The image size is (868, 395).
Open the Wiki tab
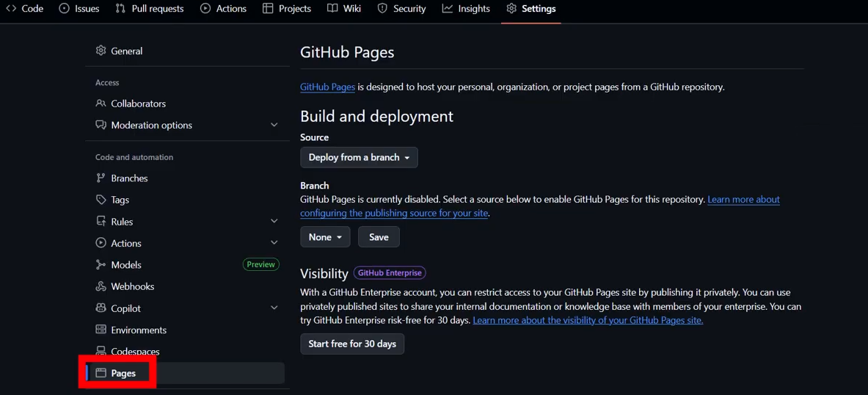(x=344, y=9)
